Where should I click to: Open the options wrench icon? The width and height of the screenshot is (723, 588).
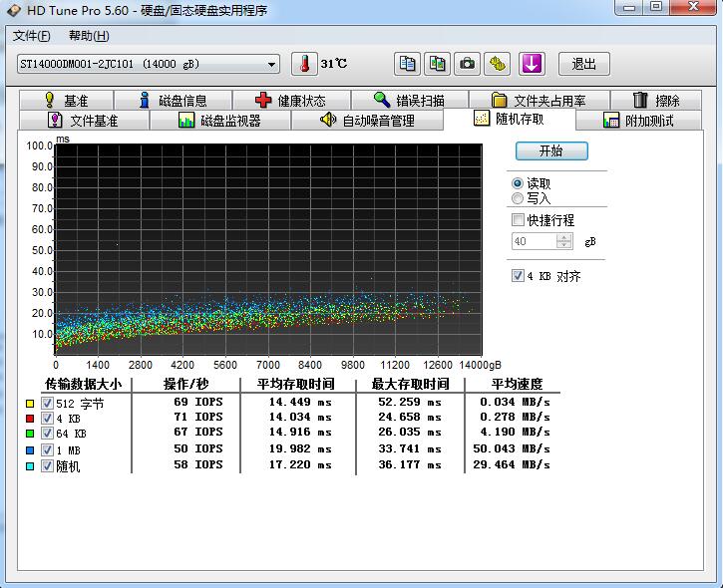point(498,64)
